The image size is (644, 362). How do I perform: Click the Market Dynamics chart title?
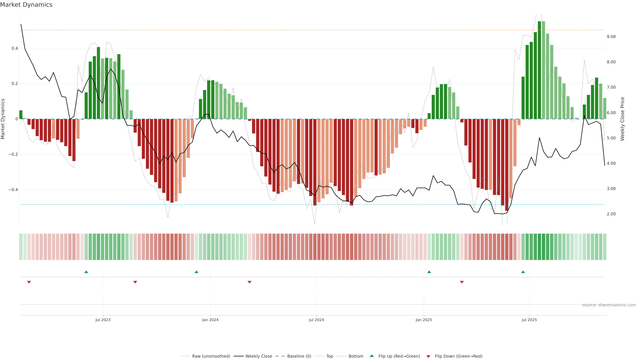click(x=26, y=5)
